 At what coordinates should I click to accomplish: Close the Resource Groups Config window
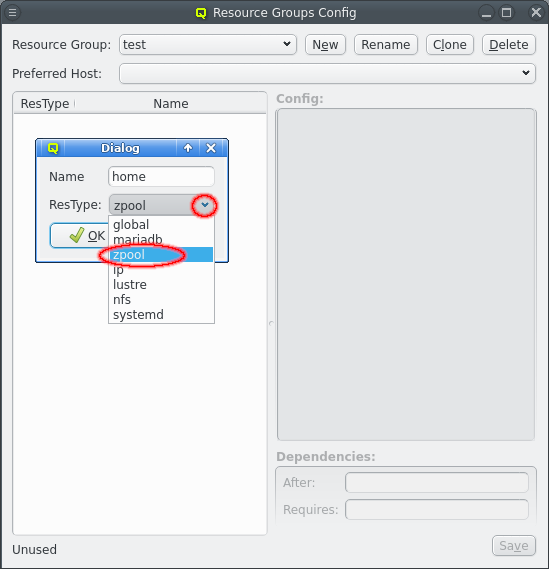536,13
